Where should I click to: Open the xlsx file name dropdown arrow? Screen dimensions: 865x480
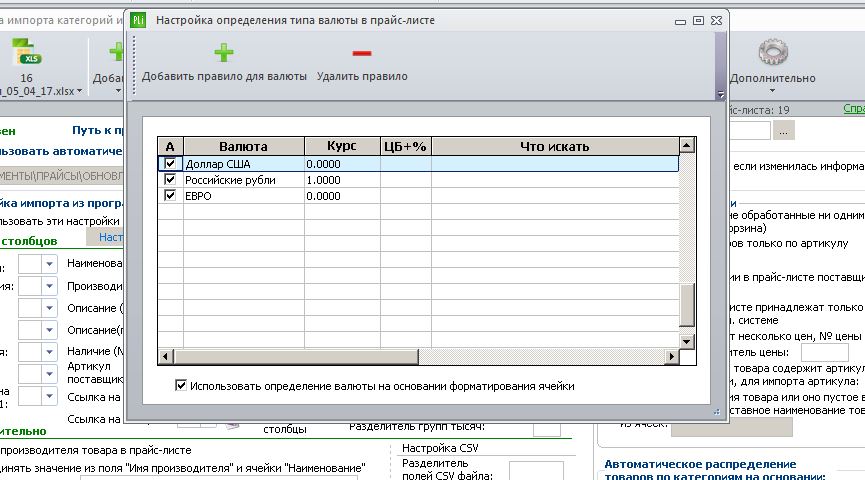pos(79,91)
